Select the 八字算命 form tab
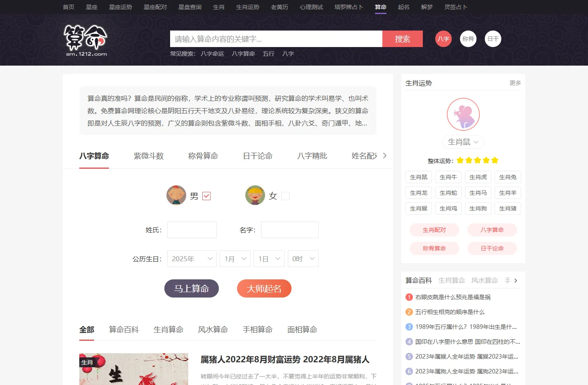Screen dimensions: 588x385 pos(94,156)
